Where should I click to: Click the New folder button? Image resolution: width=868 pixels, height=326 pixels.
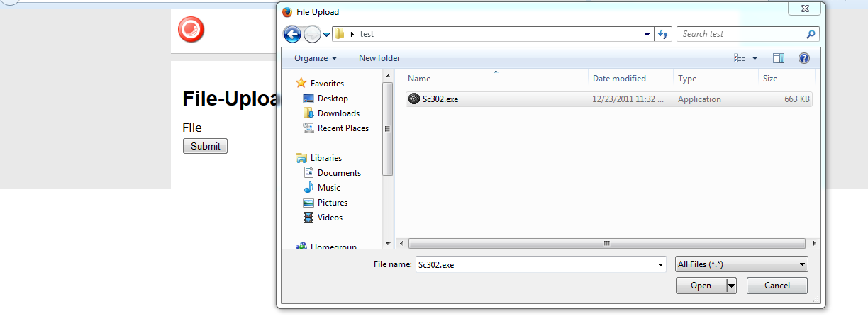379,58
